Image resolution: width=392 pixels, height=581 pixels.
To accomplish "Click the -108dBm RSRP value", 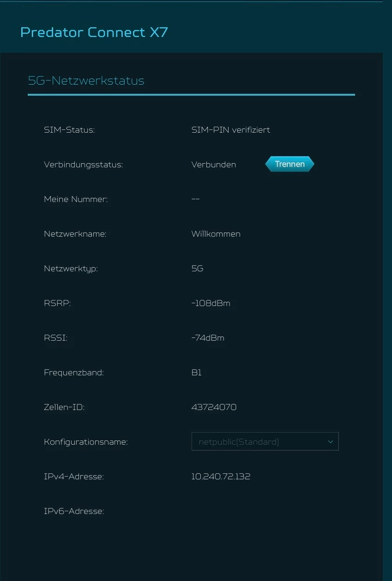I will pyautogui.click(x=211, y=303).
